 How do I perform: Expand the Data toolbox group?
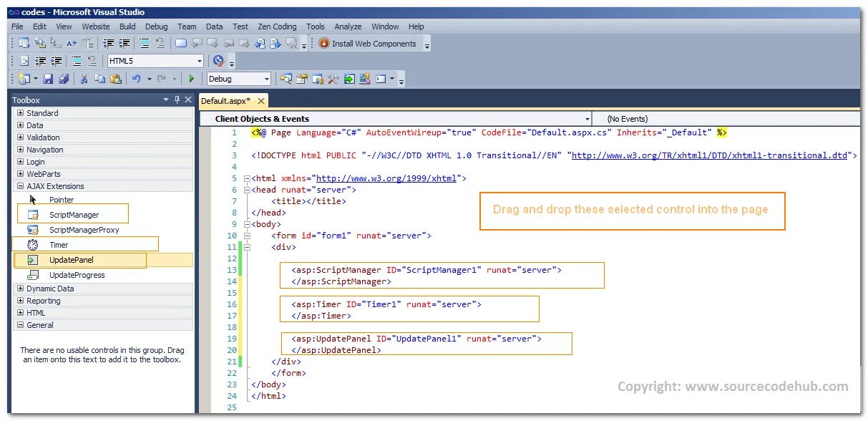20,125
